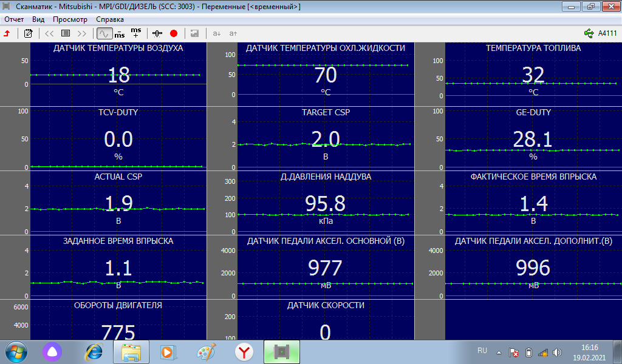Click the green USB adapter A4111 indicator
Image resolution: width=622 pixels, height=364 pixels.
point(600,33)
